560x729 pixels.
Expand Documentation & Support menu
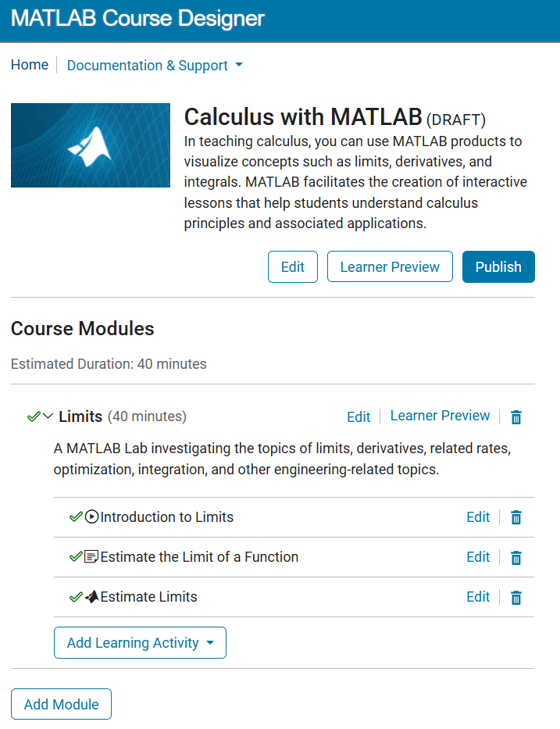155,66
